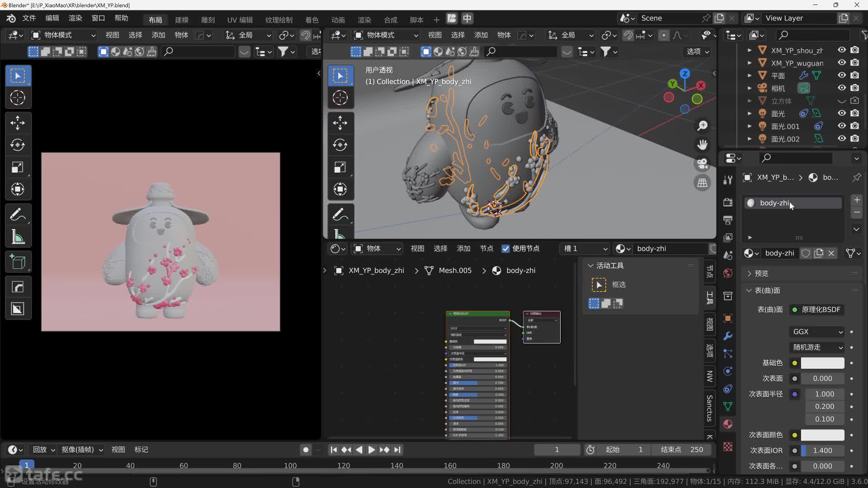Toggle Use Nodes checkbox
The height and width of the screenshot is (488, 868).
pyautogui.click(x=505, y=249)
